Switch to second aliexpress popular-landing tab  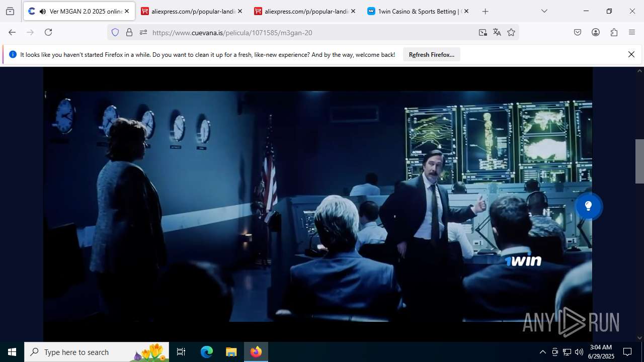coord(305,11)
